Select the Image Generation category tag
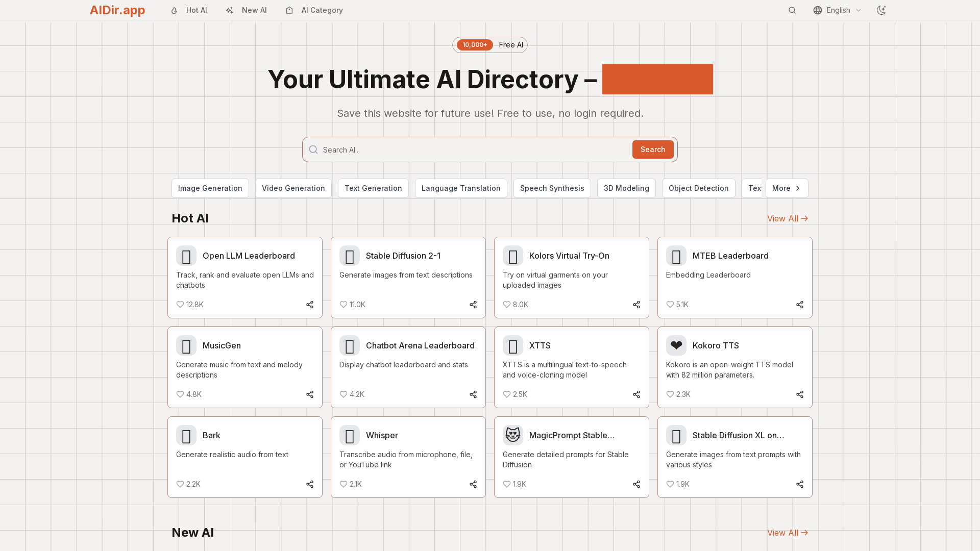The height and width of the screenshot is (551, 980). point(210,188)
